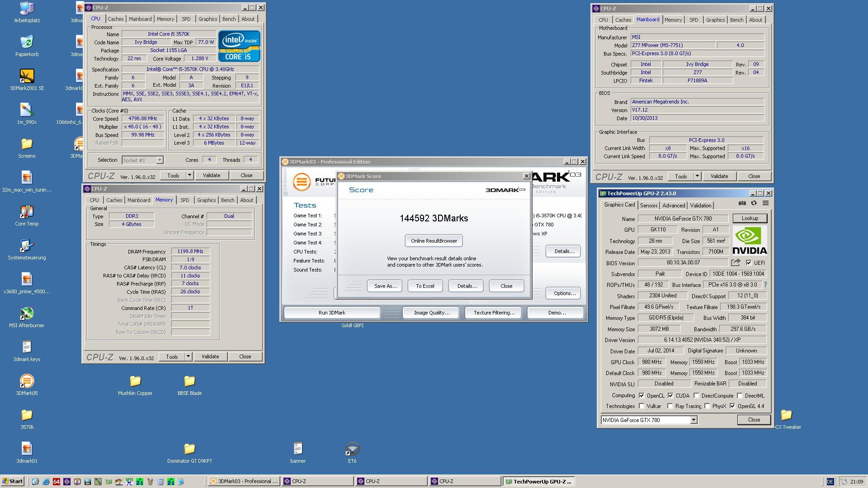The width and height of the screenshot is (868, 488).
Task: Click the Lookup button in GPU-Z
Action: [x=750, y=218]
